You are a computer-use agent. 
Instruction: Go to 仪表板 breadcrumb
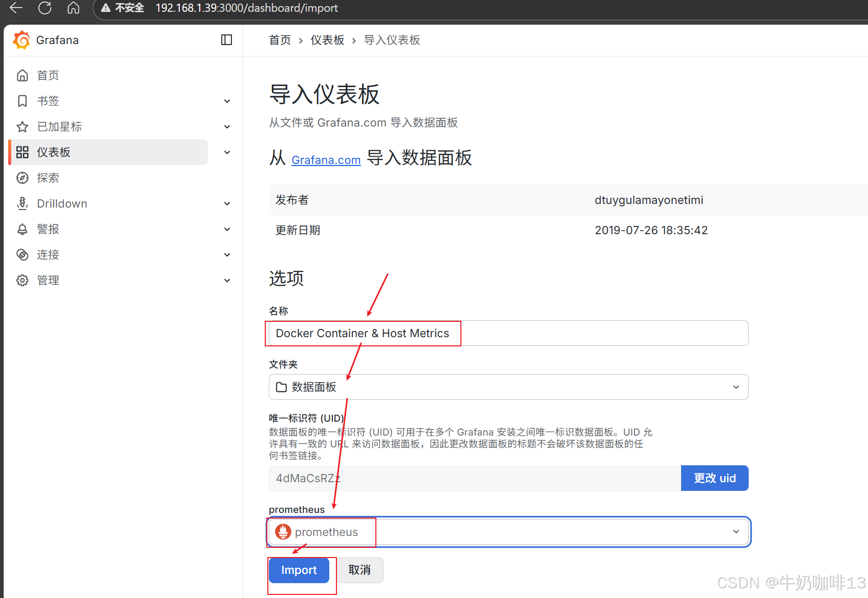point(328,40)
